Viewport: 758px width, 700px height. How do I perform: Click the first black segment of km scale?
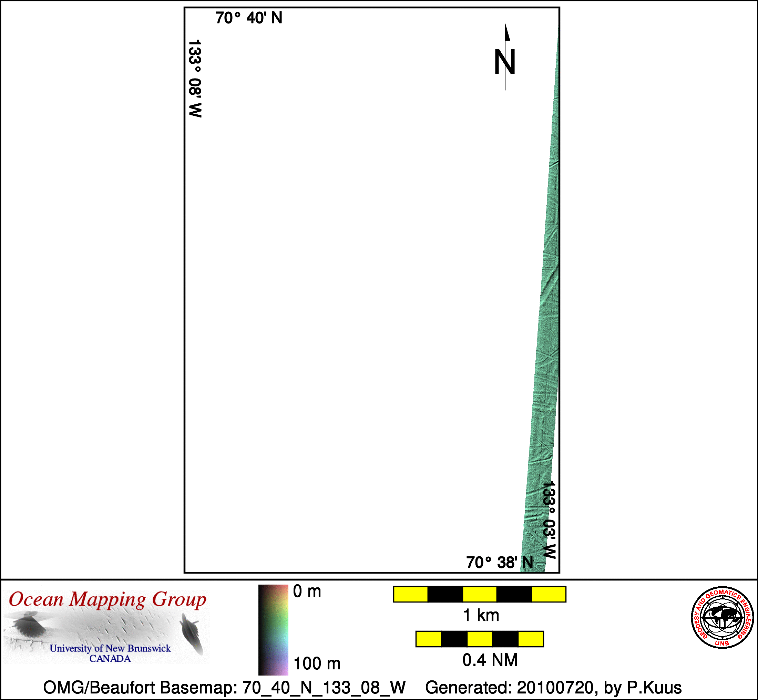[445, 594]
